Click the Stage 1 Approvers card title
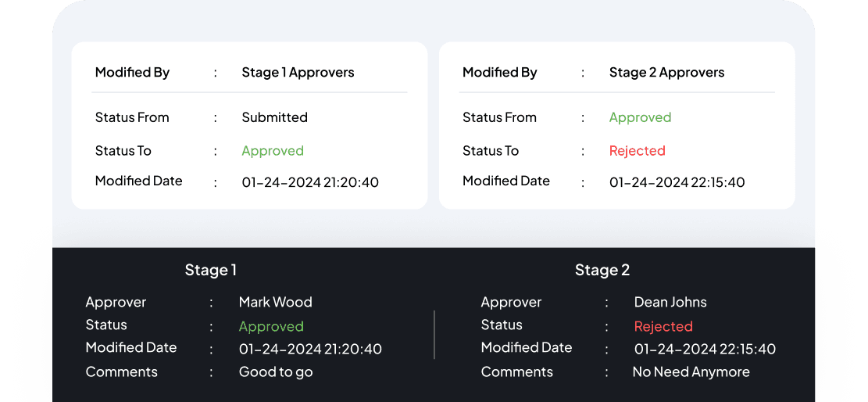The height and width of the screenshot is (402, 868). tap(298, 73)
